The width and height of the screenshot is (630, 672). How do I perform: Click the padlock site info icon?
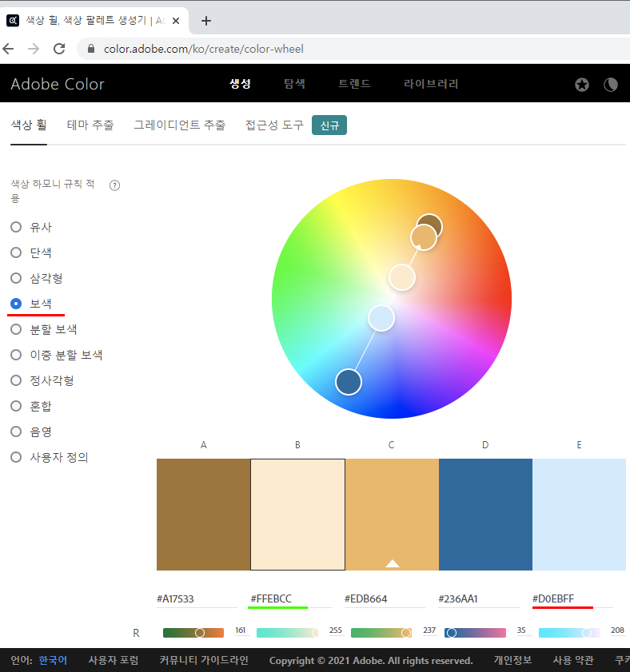[91, 49]
